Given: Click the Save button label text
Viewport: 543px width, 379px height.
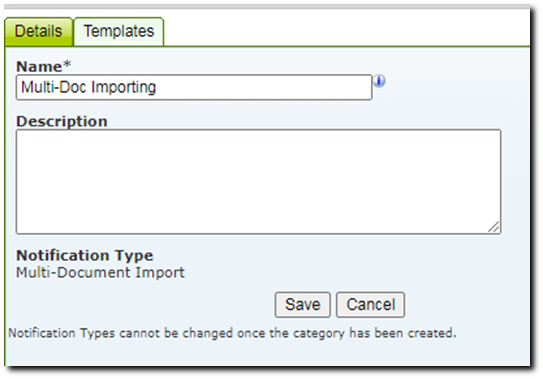Looking at the screenshot, I should [x=303, y=305].
